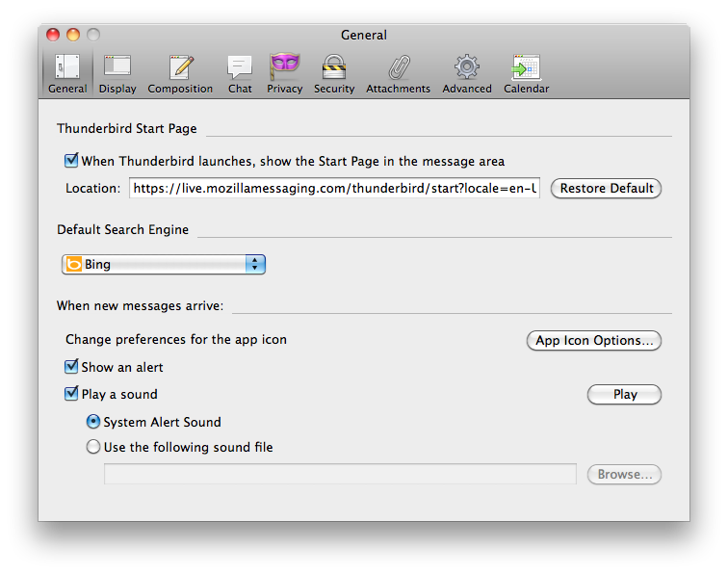Open the Advanced gear pane
728x574 pixels.
pos(467,74)
